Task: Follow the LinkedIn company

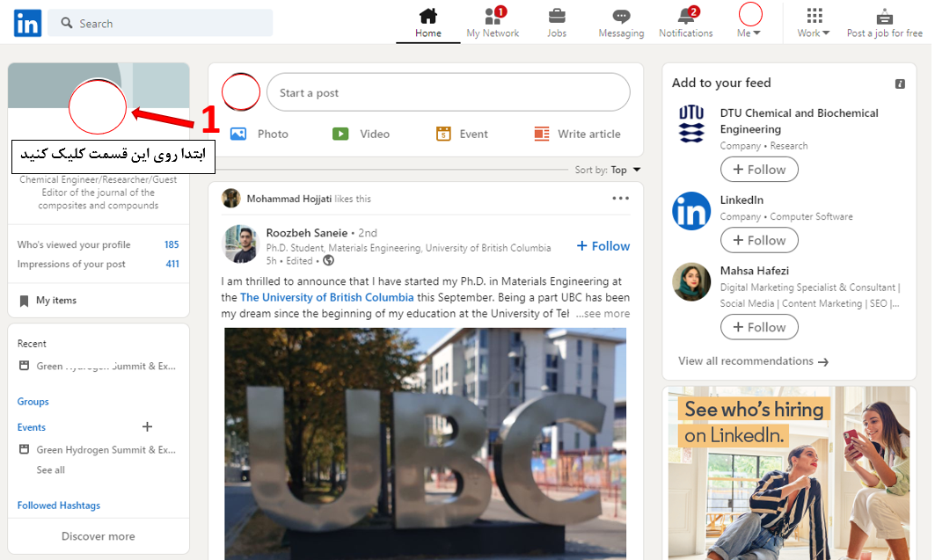Action: tap(759, 241)
